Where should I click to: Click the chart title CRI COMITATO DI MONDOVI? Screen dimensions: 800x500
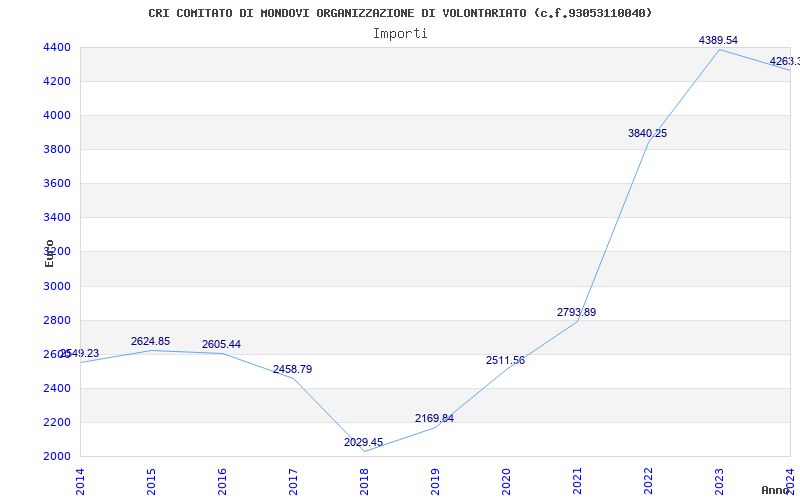(400, 13)
